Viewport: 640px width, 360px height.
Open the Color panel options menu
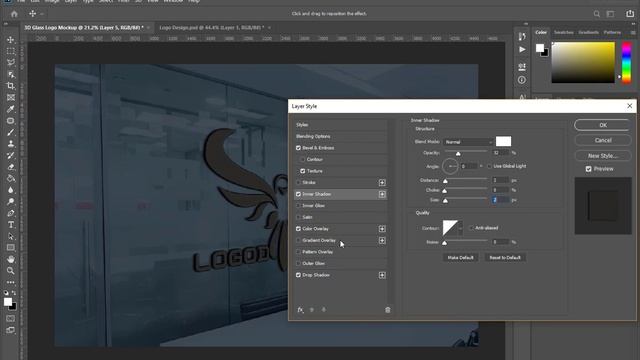point(633,32)
